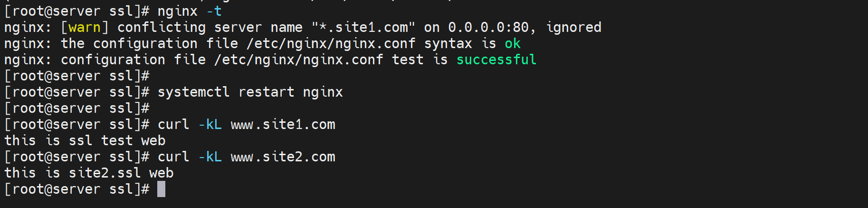
Task: Click www.site2.com in the curl command
Action: click(283, 157)
